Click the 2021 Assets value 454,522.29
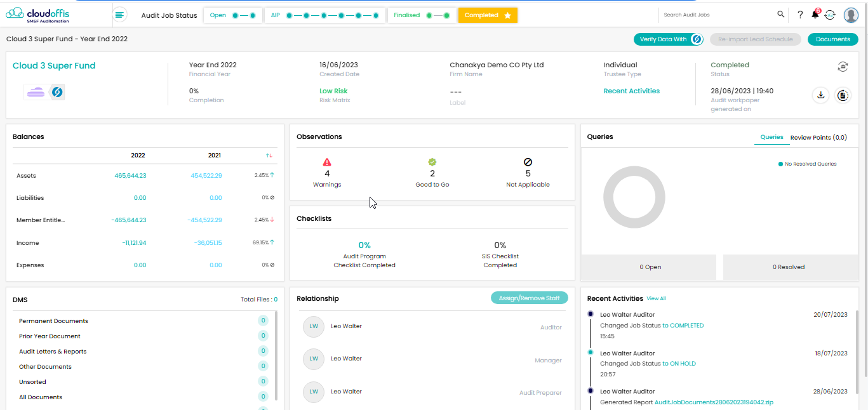Viewport: 868px width, 410px height. click(206, 176)
